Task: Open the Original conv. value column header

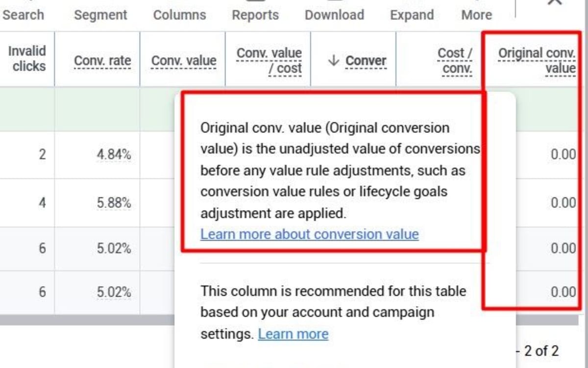Action: click(x=537, y=60)
